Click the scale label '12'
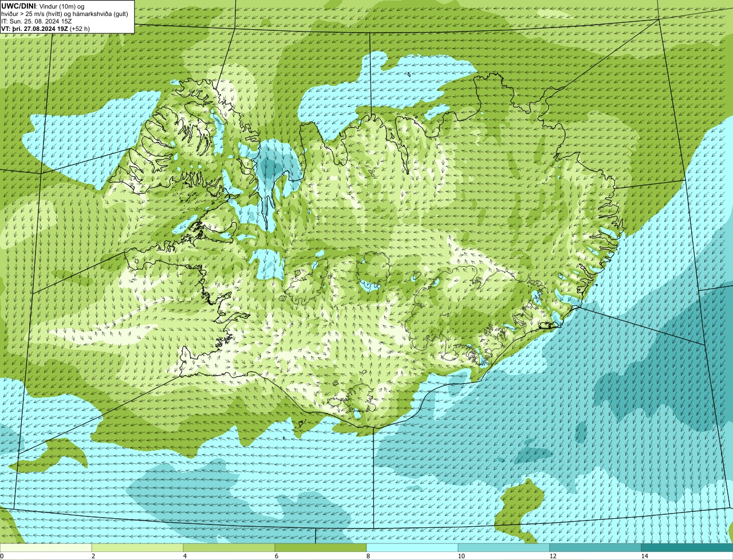The width and height of the screenshot is (733, 560). pos(553,556)
